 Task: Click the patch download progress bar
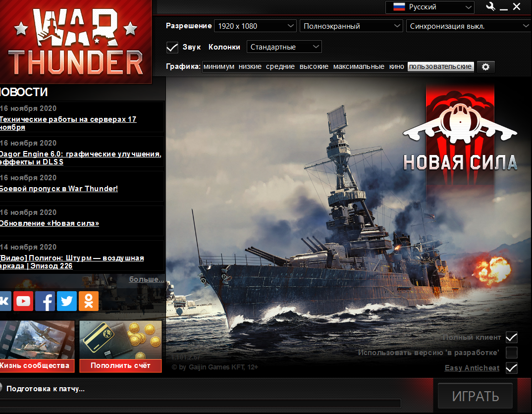(200, 403)
